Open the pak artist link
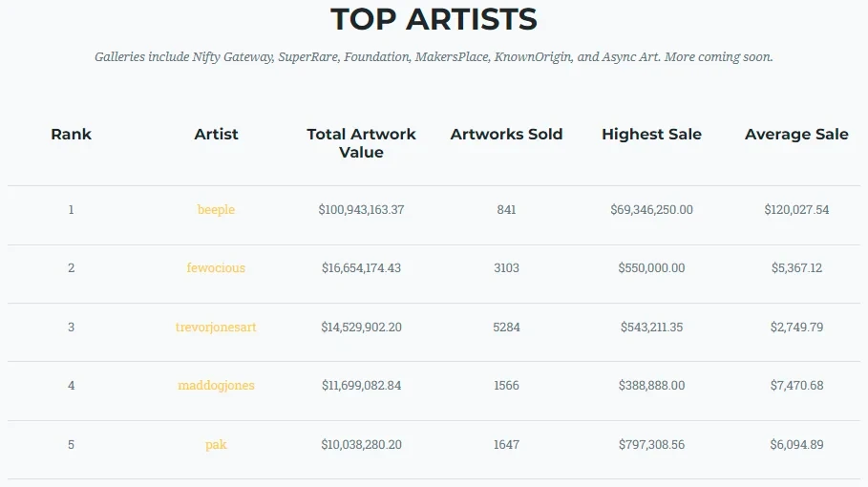 point(216,445)
